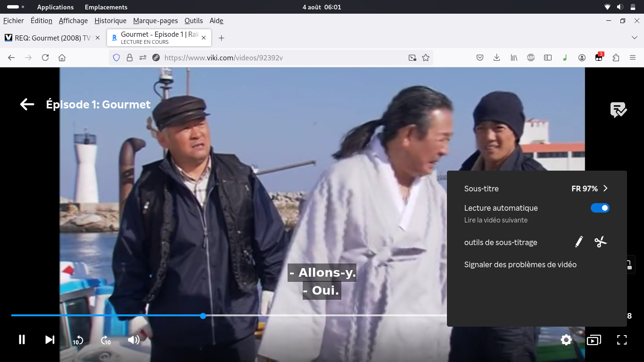Viewport: 644px width, 362px height.
Task: Enter fullscreen video mode
Action: click(622, 339)
